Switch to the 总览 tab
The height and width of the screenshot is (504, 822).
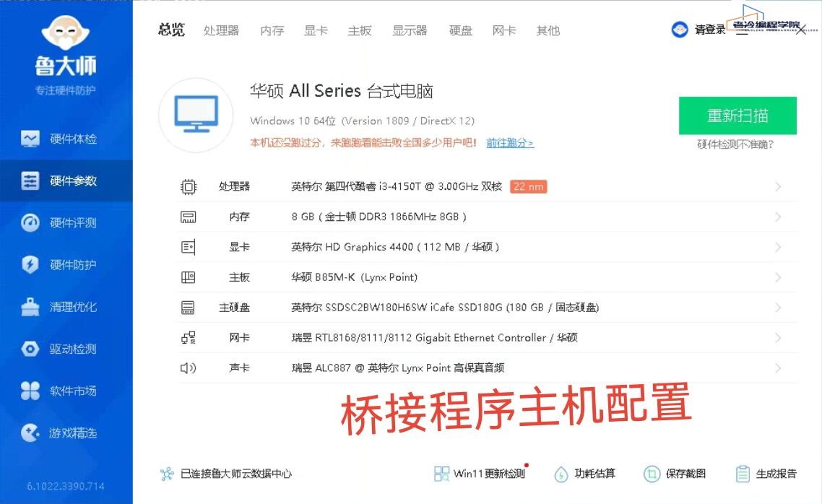[x=171, y=30]
